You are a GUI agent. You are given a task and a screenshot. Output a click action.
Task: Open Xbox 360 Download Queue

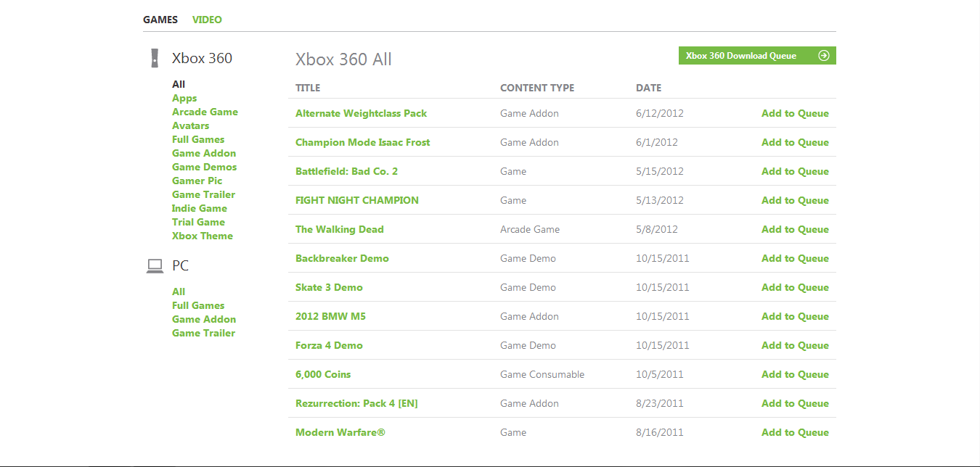(x=757, y=56)
